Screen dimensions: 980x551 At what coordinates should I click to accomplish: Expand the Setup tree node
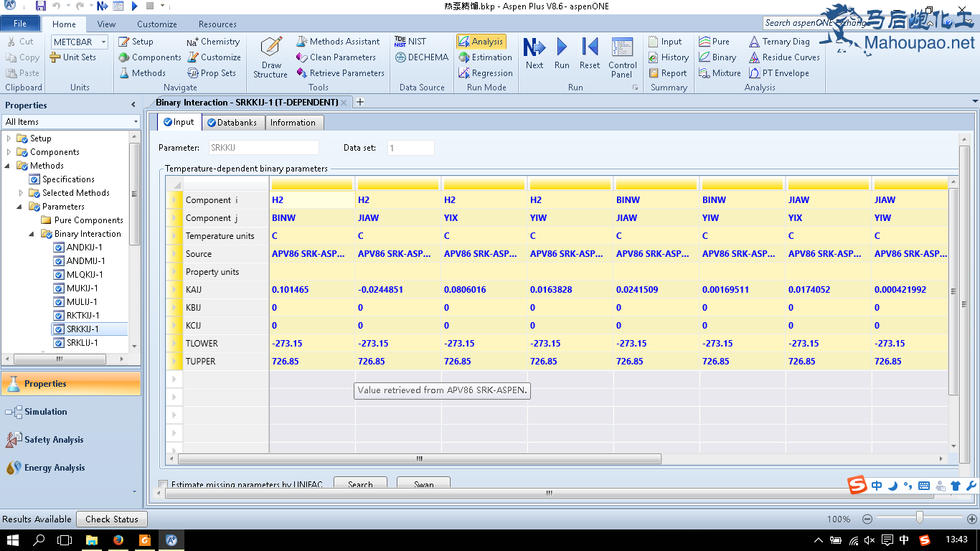(9, 138)
